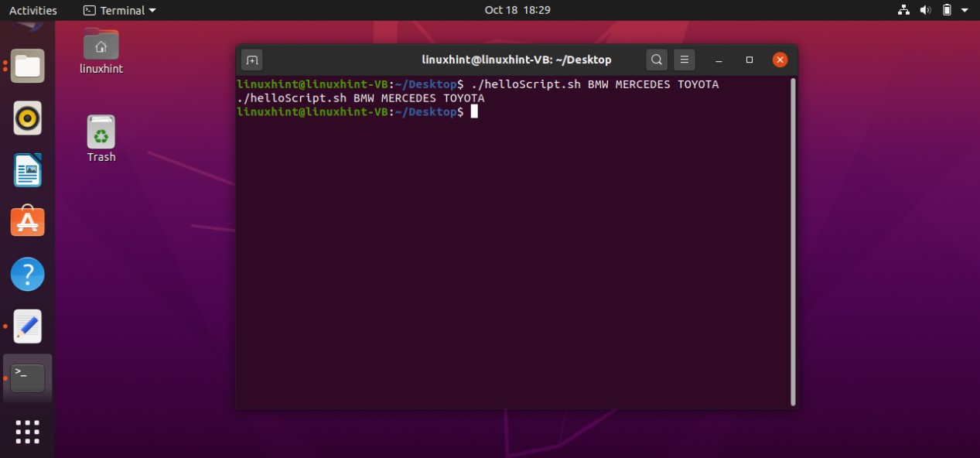Maximize the Terminal window

[750, 60]
